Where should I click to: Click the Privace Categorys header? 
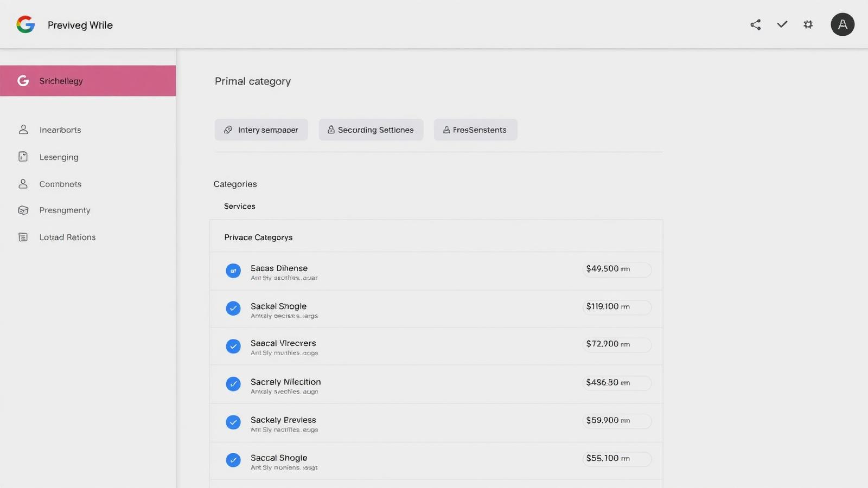[258, 237]
